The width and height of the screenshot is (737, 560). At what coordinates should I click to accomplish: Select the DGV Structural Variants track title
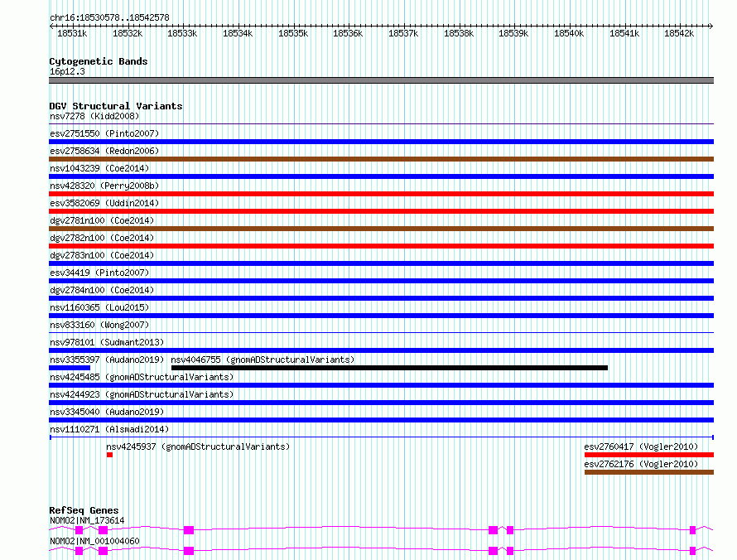116,106
